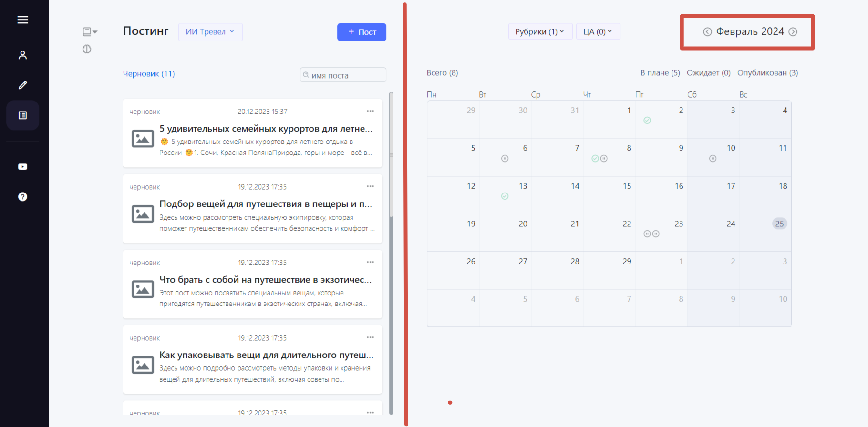Filter calendar by Опубликован (3)
Screen dimensions: 868x427
point(768,73)
